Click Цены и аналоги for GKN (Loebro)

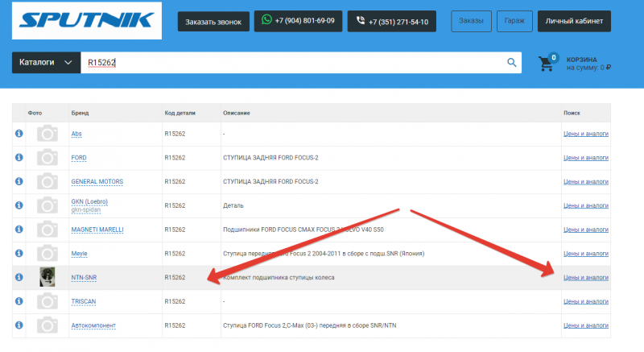[x=586, y=205]
